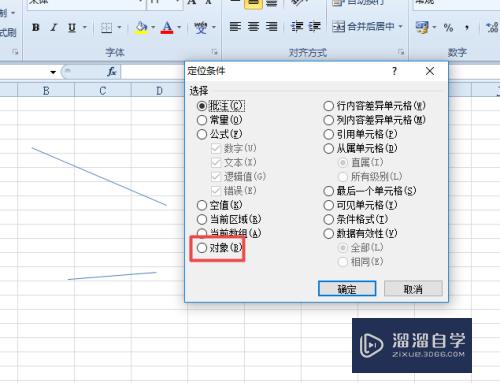
Task: Select the long diagonal line shape
Action: click(x=99, y=176)
